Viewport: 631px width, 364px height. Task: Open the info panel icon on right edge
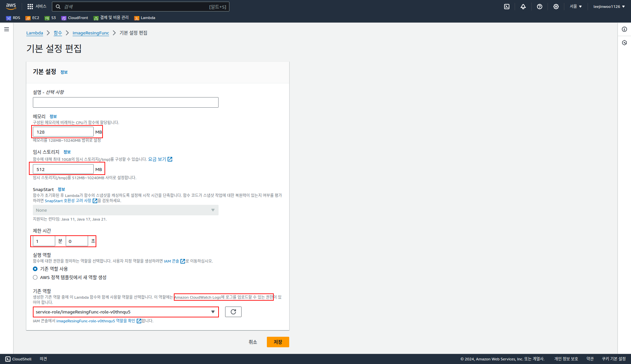click(624, 29)
